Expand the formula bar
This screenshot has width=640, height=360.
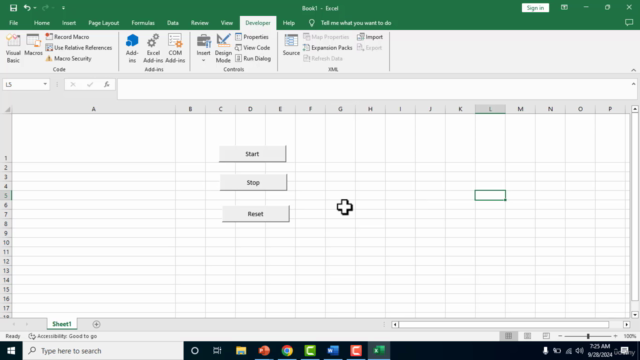pos(633,84)
